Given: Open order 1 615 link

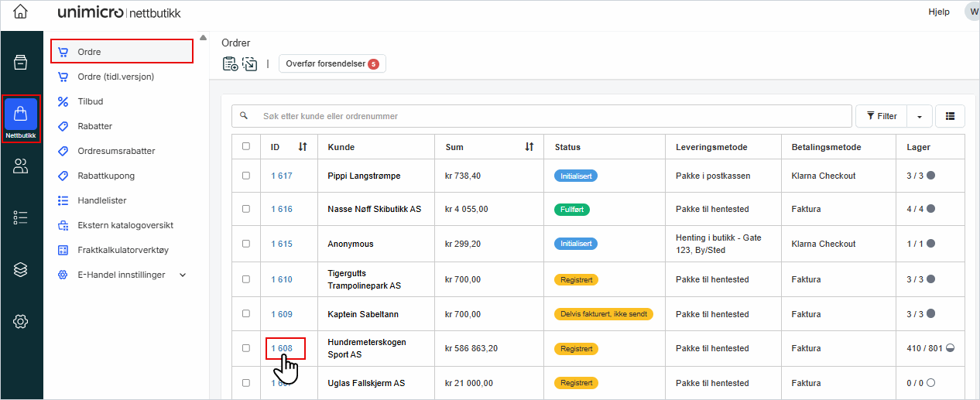Looking at the screenshot, I should [282, 244].
